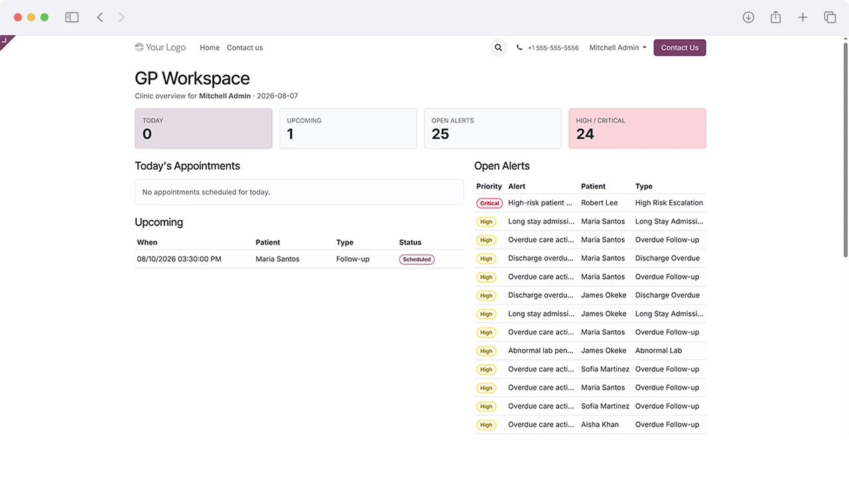
Task: Select the TODAY 0 summary card
Action: pyautogui.click(x=204, y=129)
